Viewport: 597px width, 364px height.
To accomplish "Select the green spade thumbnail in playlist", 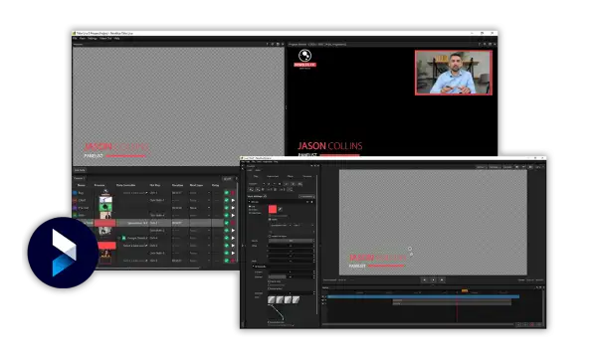I will pos(105,208).
